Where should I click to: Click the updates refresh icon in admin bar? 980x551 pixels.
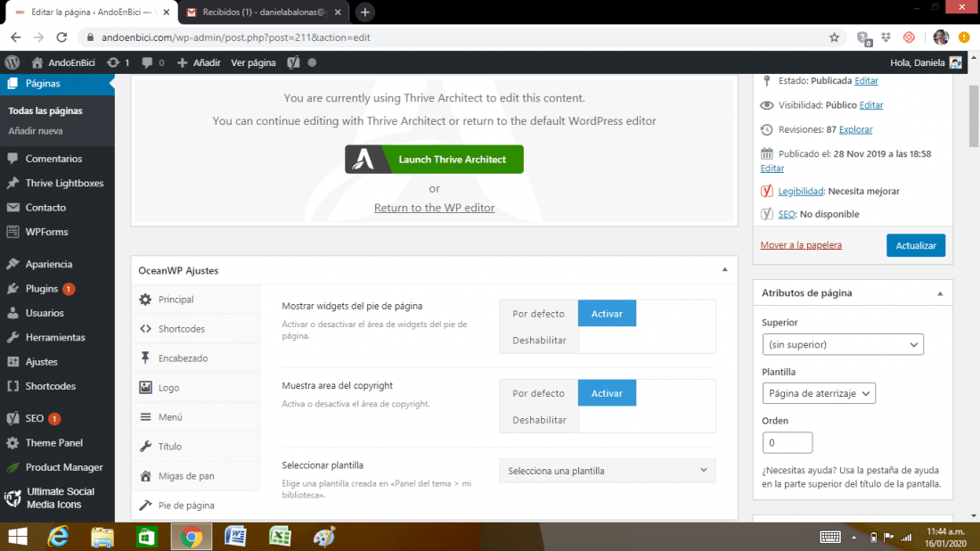point(113,62)
